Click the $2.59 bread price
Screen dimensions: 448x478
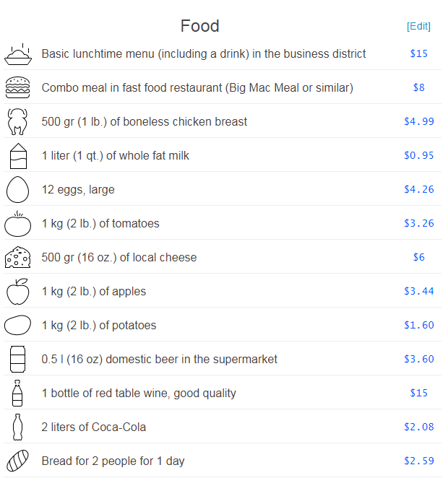[418, 461]
